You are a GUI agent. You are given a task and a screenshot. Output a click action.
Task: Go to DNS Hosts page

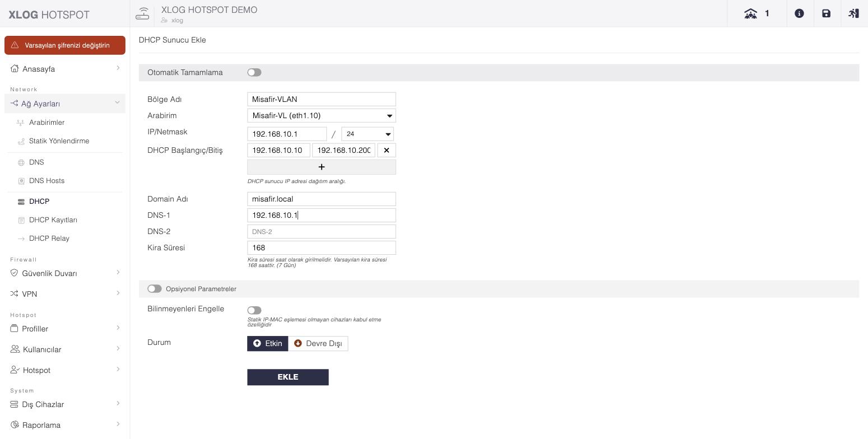[47, 181]
